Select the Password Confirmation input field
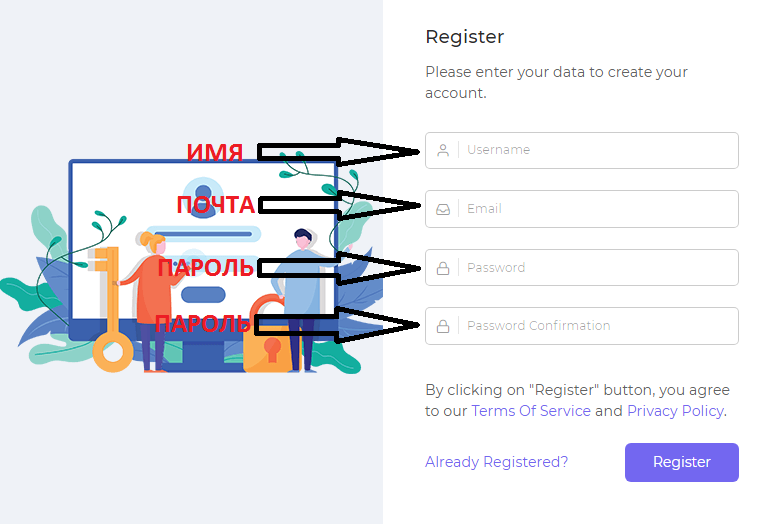779x524 pixels. pos(598,326)
